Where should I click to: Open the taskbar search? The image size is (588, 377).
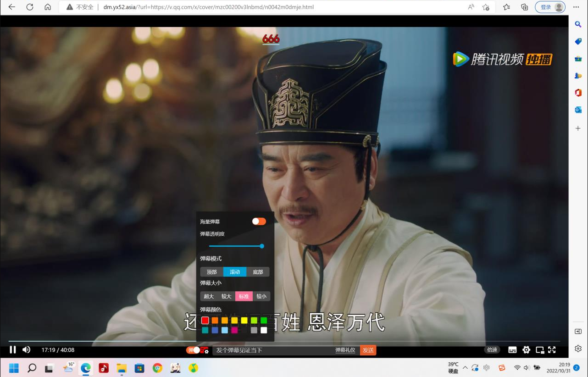(x=32, y=368)
